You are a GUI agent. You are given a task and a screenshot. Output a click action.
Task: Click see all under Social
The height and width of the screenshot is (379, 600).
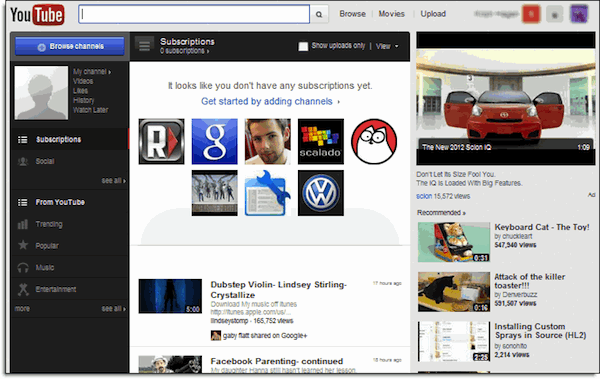click(x=114, y=180)
